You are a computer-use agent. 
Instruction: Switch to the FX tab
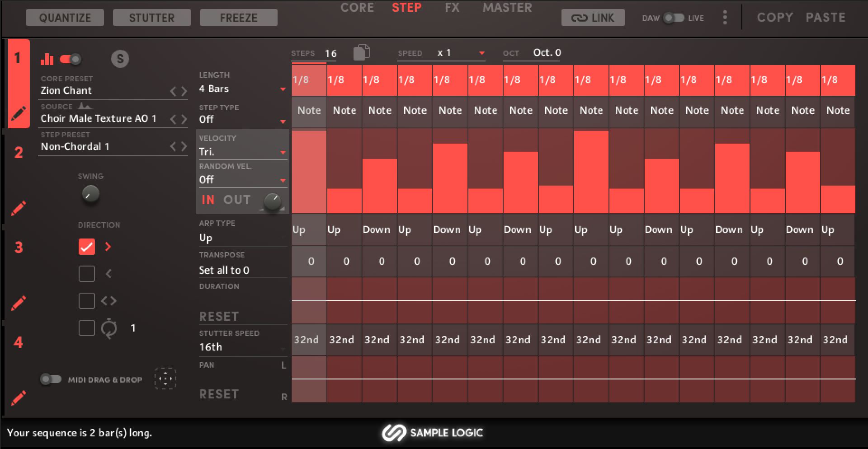point(452,8)
